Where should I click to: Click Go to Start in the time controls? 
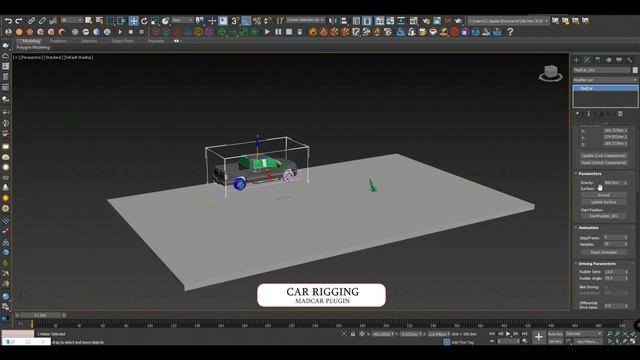click(x=492, y=334)
